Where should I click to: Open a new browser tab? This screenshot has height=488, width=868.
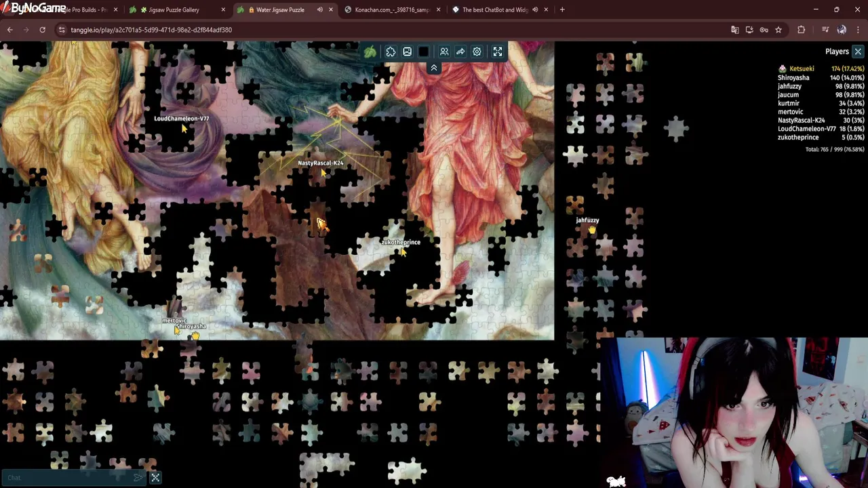pyautogui.click(x=562, y=9)
